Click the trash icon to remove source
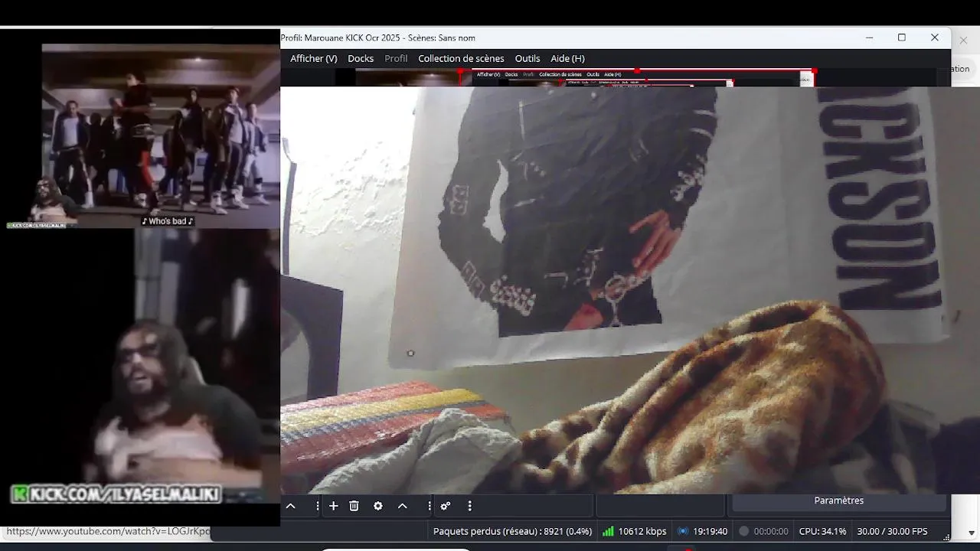The width and height of the screenshot is (980, 551). [354, 506]
